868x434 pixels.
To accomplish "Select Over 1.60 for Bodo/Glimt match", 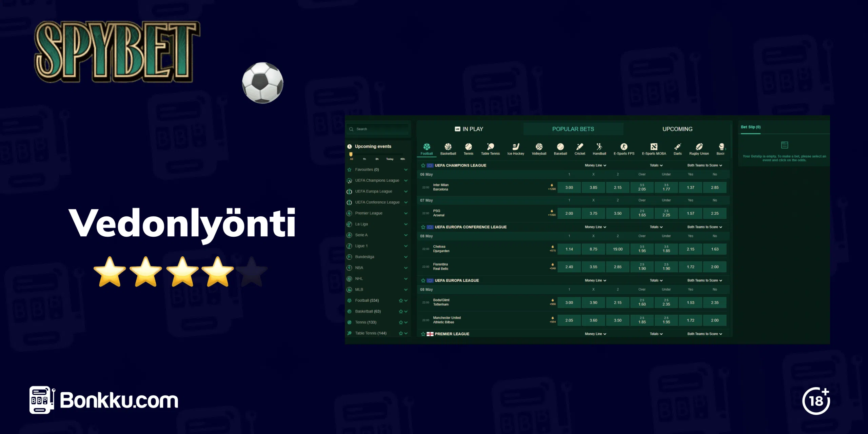I will click(642, 303).
